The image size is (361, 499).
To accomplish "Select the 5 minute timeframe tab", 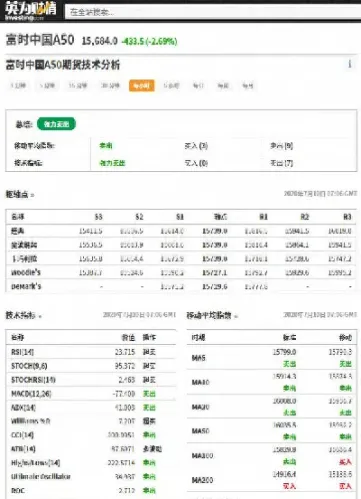I will [47, 86].
